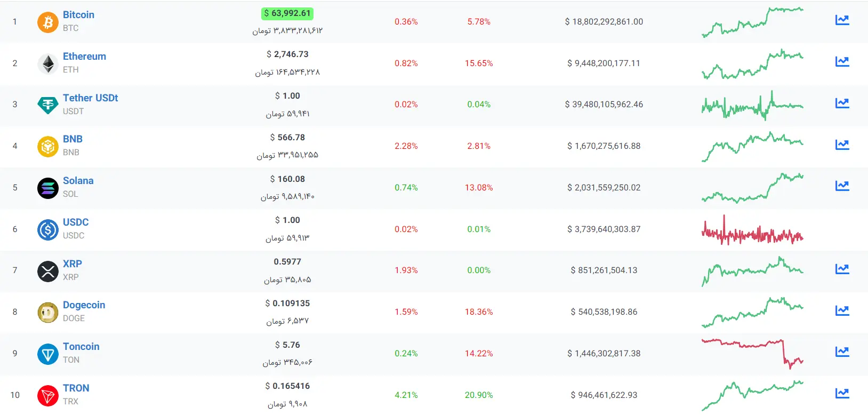Image resolution: width=868 pixels, height=415 pixels.
Task: Open the Toncoin coin link
Action: point(81,347)
